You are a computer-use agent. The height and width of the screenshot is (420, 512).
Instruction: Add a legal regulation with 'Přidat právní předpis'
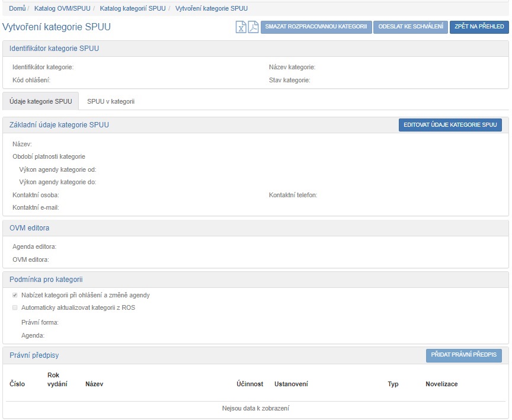[x=463, y=355]
